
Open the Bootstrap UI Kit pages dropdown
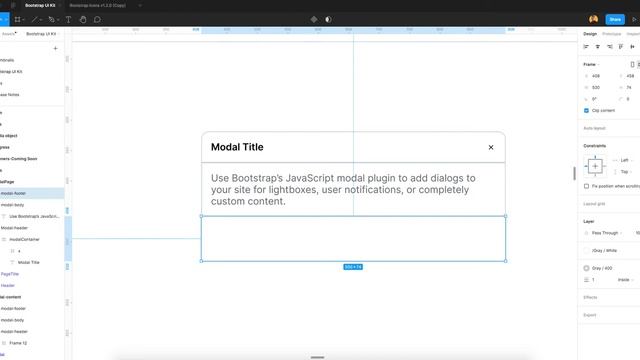[x=42, y=34]
